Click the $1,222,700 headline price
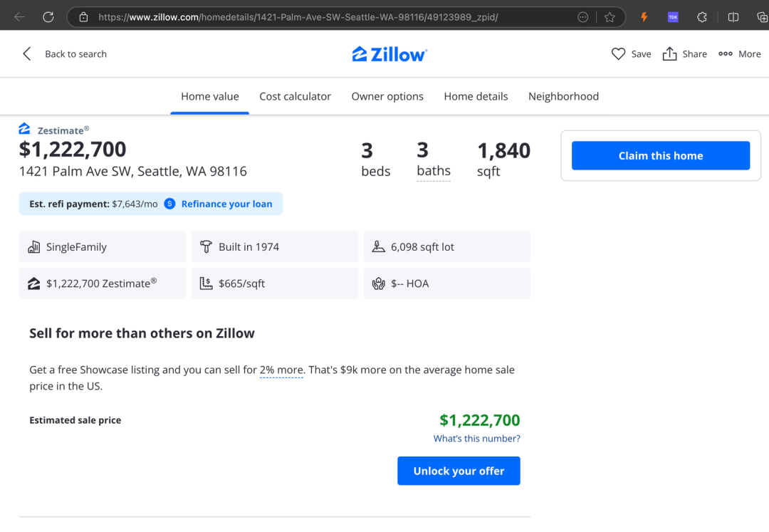Image resolution: width=769 pixels, height=532 pixels. click(x=73, y=149)
